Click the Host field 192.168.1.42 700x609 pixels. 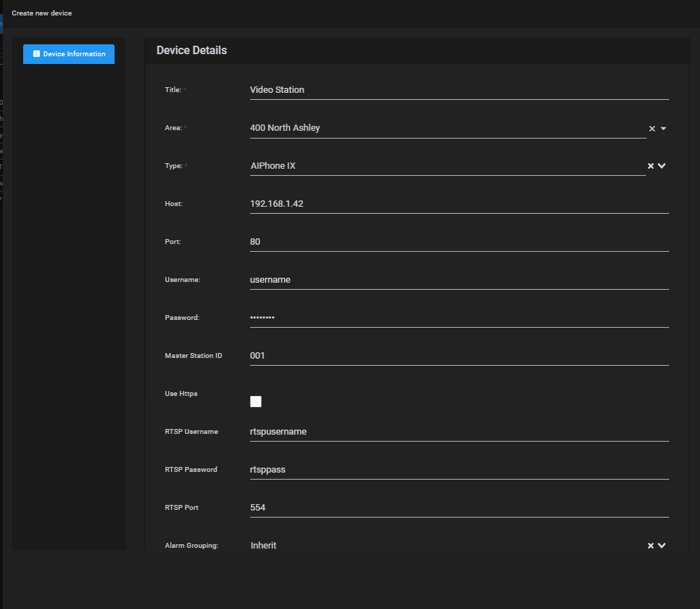click(460, 204)
